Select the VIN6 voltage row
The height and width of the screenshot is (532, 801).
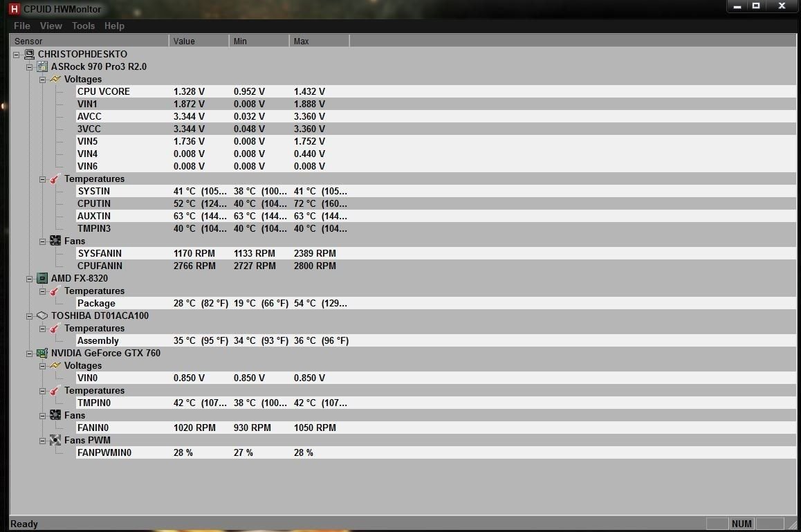click(436, 166)
